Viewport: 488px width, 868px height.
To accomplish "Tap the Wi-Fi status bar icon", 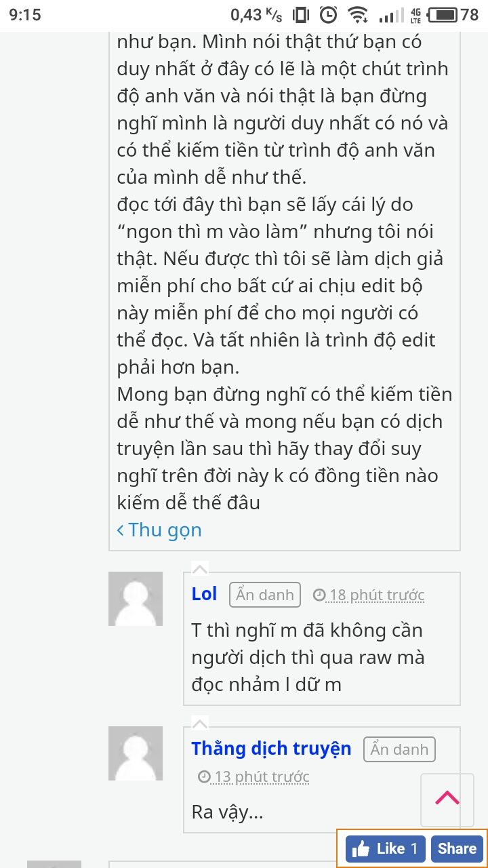I will [357, 14].
